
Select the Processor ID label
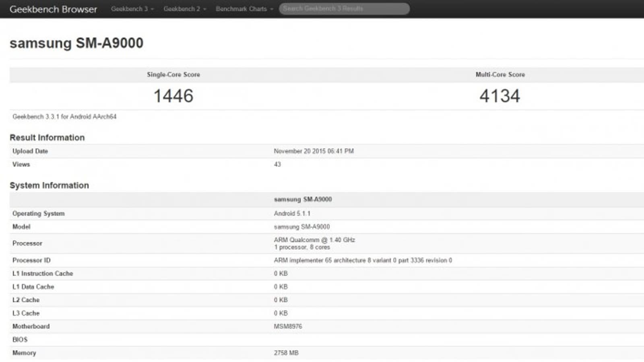tap(31, 260)
